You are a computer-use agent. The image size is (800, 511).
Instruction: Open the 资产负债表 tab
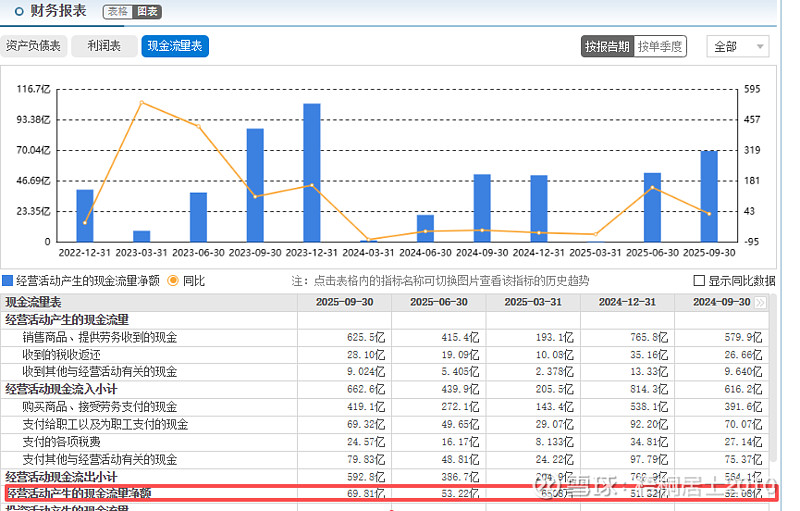coord(34,46)
